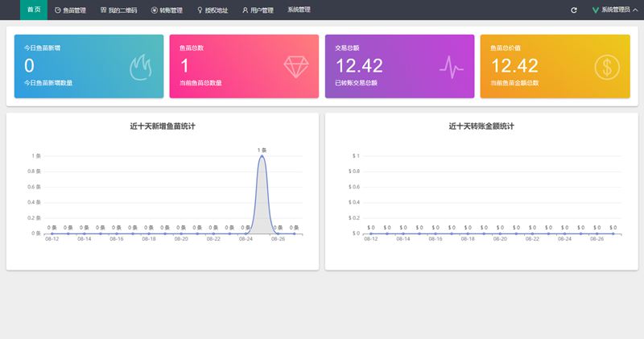Click the pulse icon on 交易总额 card
Viewport: 644px width, 339px height.
point(452,67)
